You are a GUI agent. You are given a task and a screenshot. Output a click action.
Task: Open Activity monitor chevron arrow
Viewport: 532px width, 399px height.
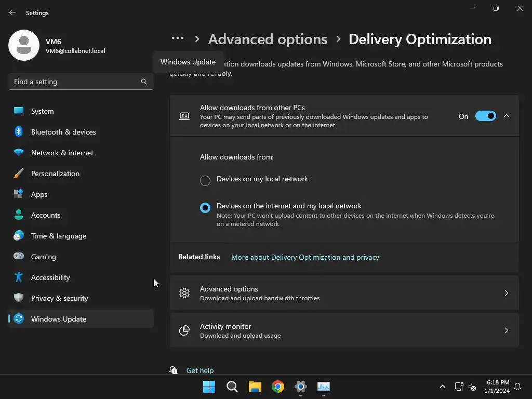point(507,330)
